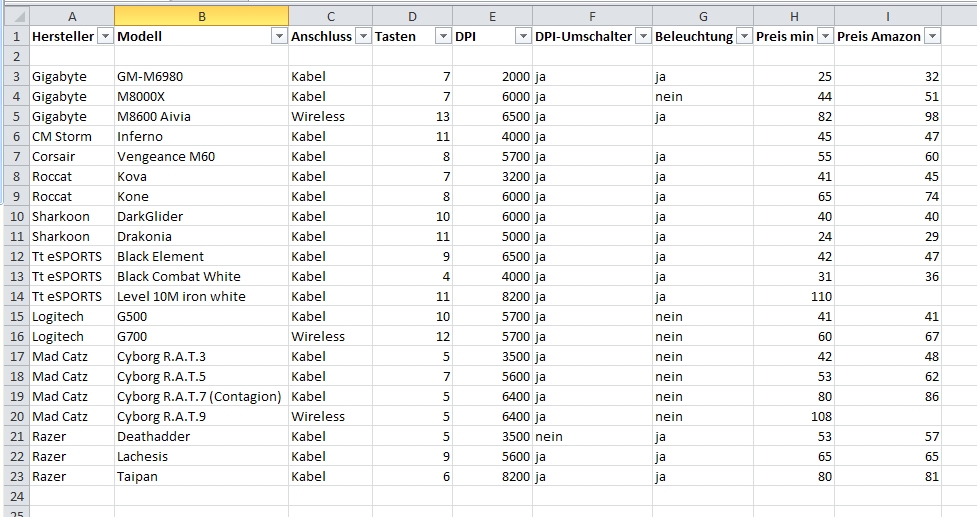Select column G header
Screen dimensions: 977x517
(703, 17)
